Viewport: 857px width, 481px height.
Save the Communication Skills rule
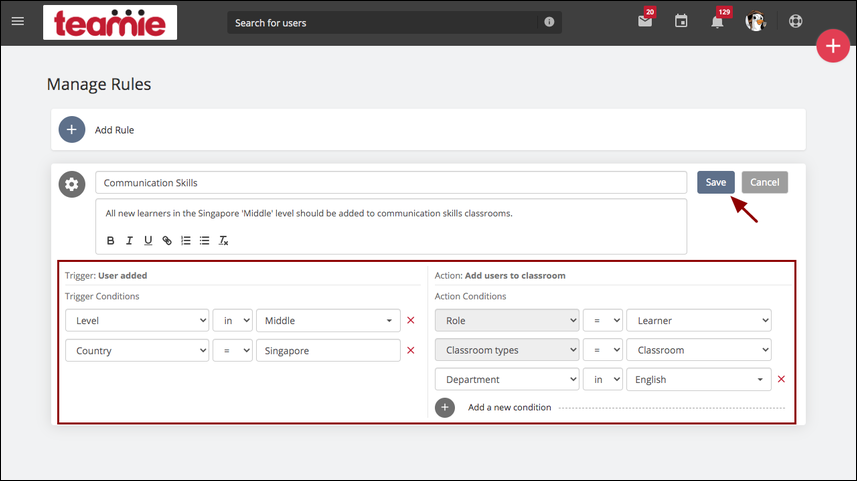coord(715,182)
